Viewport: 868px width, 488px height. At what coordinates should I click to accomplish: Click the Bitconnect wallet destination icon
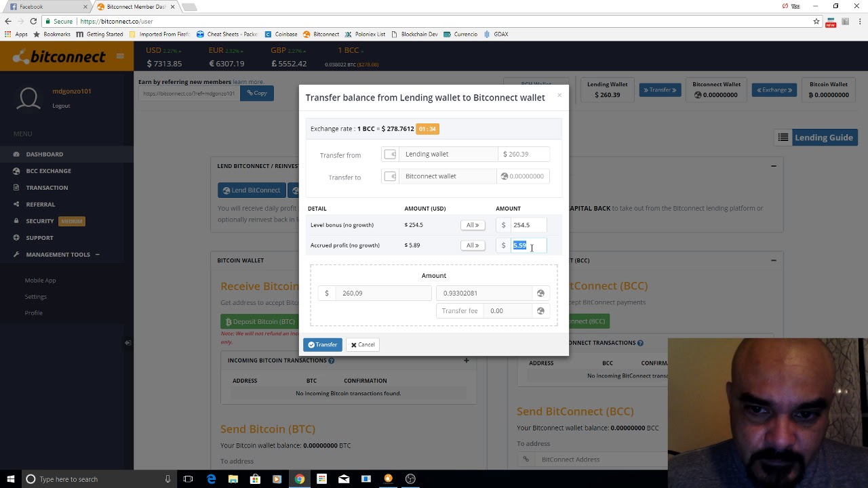point(390,176)
